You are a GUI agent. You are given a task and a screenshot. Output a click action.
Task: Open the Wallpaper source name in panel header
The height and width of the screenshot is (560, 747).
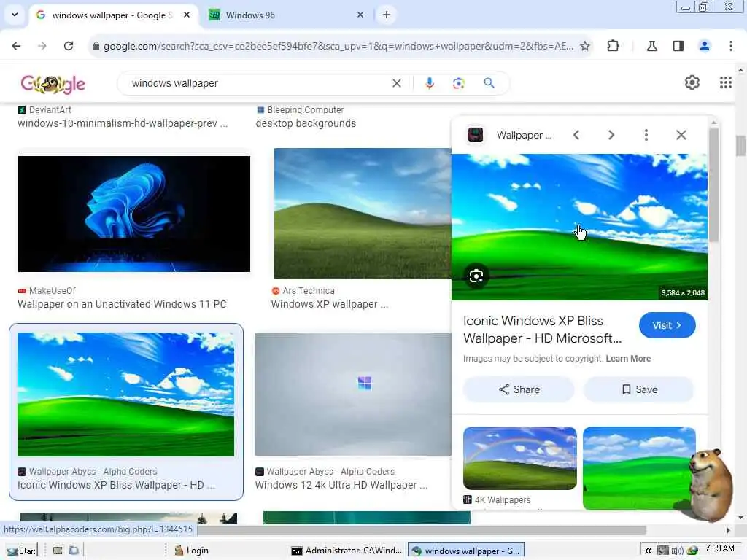[x=524, y=135]
